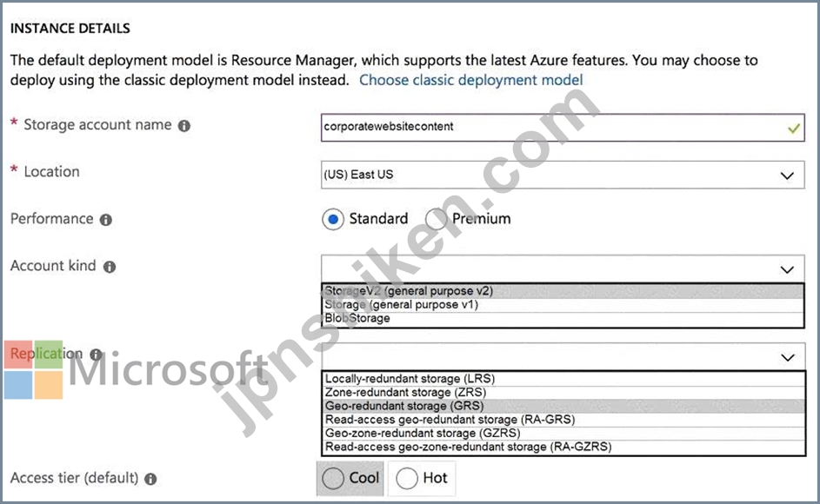The height and width of the screenshot is (504, 820).
Task: Open the Choose classic deployment model link
Action: coord(470,80)
